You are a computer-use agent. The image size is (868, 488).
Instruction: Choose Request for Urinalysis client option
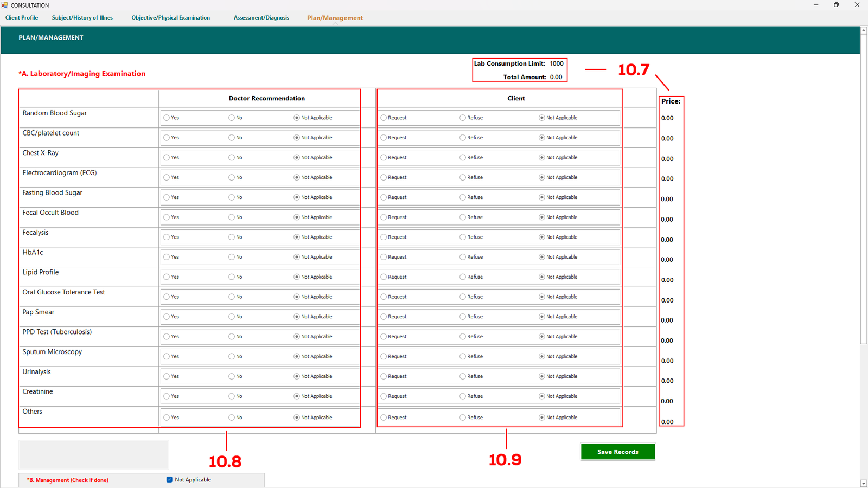click(384, 376)
